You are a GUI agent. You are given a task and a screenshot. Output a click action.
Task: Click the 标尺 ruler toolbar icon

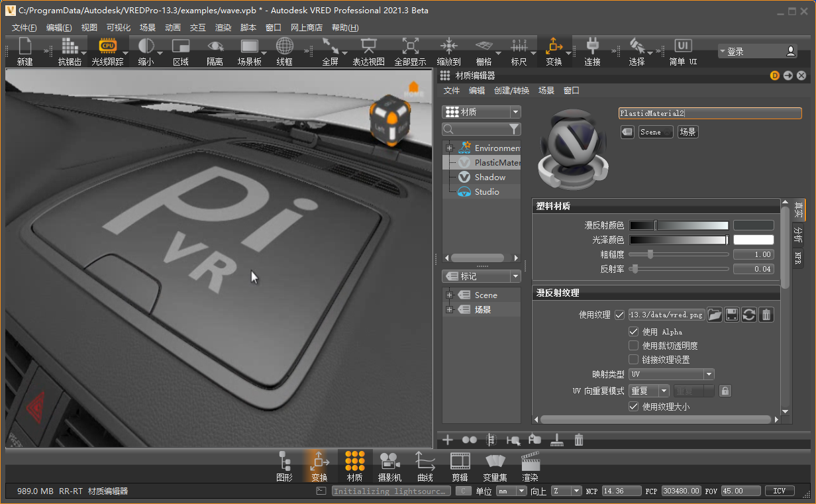click(x=519, y=46)
